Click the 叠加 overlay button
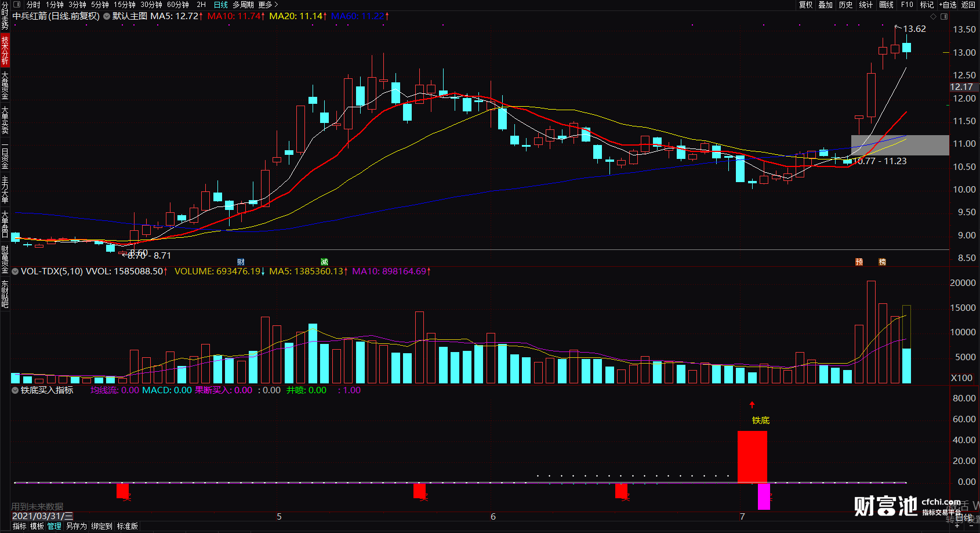The height and width of the screenshot is (533, 980). (x=826, y=5)
